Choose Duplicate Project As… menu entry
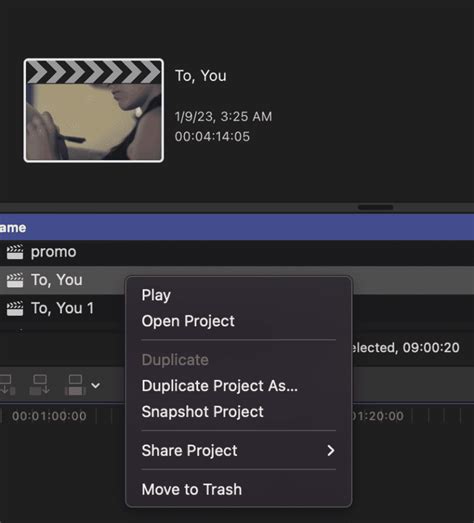Screen dimensions: 474x523 click(220, 386)
